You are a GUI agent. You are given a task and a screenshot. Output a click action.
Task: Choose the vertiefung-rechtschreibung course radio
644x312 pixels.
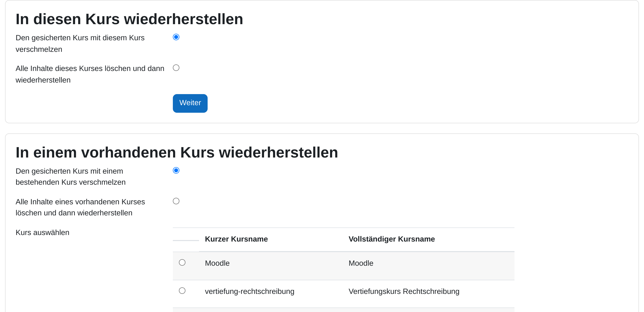182,291
